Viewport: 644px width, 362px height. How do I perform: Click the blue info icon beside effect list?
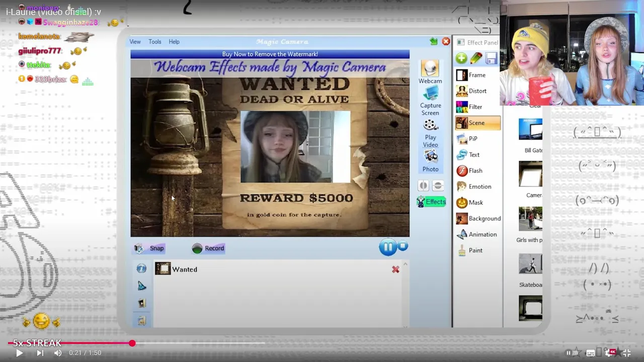pos(141,269)
